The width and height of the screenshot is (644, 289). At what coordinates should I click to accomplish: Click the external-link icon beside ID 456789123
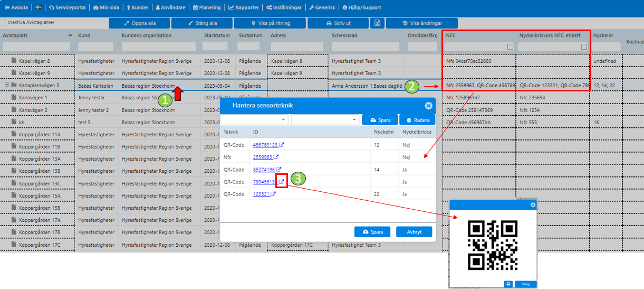282,145
